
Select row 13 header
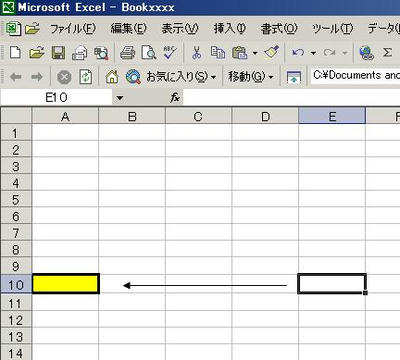[x=16, y=336]
